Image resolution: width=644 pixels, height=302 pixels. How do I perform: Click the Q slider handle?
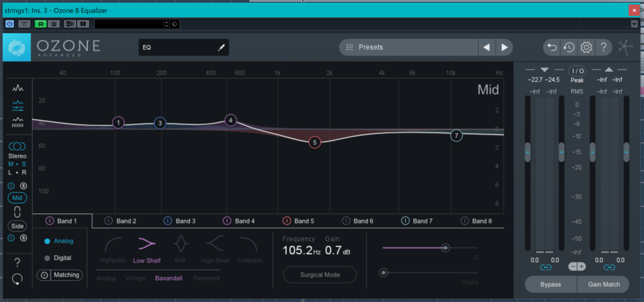tap(445, 247)
